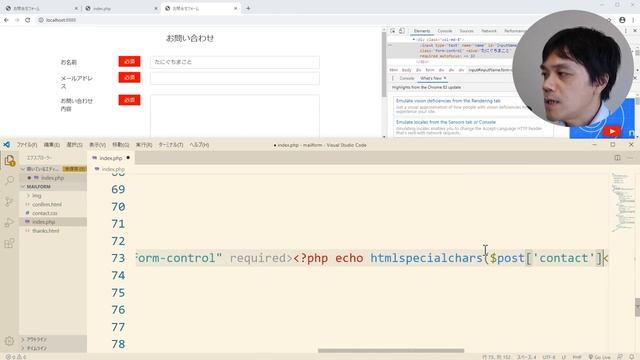The width and height of the screenshot is (640, 360).
Task: Select index.php in Open Editors list
Action: (52, 178)
